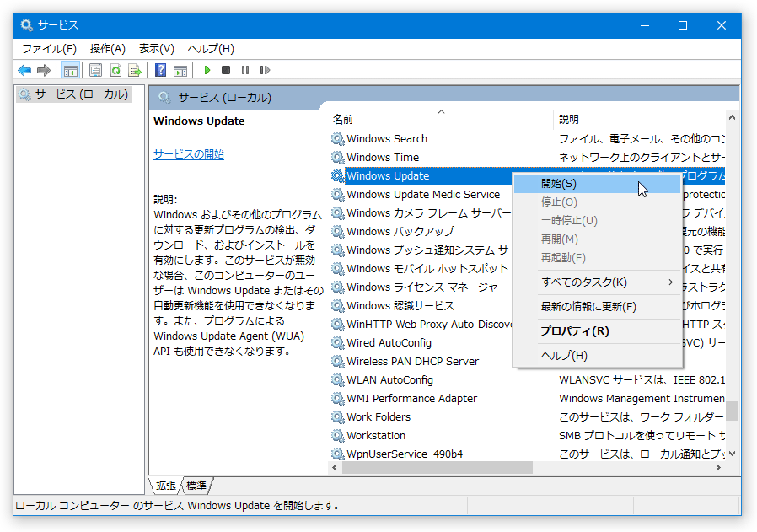
Task: Click the gear icon beside Windows Time
Action: (337, 158)
